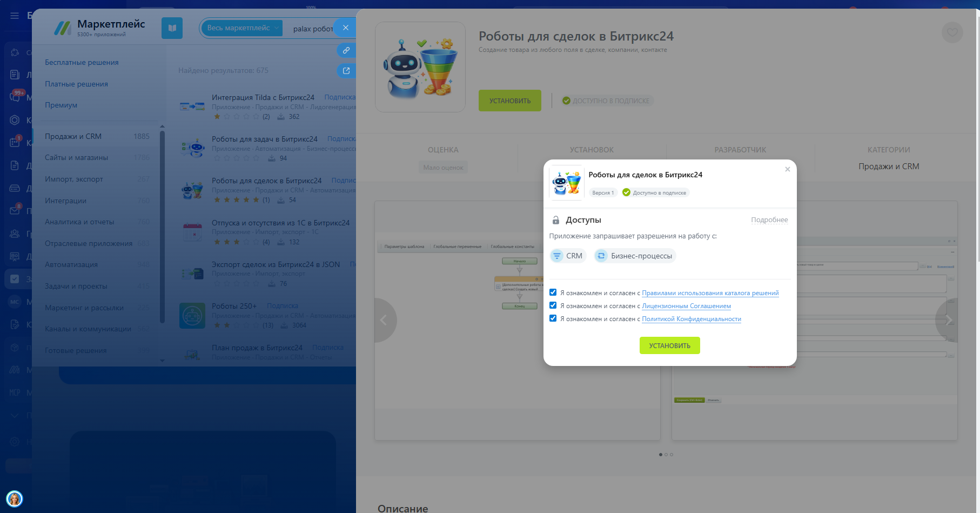Image resolution: width=980 pixels, height=513 pixels.
Task: Open Автоматизация category
Action: point(97,264)
